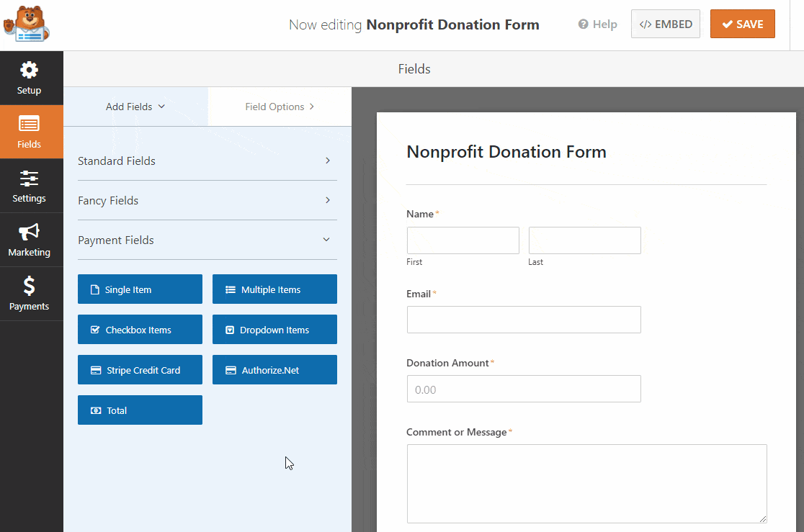The height and width of the screenshot is (532, 804).
Task: Add a Stripe Credit Card field
Action: 140,369
